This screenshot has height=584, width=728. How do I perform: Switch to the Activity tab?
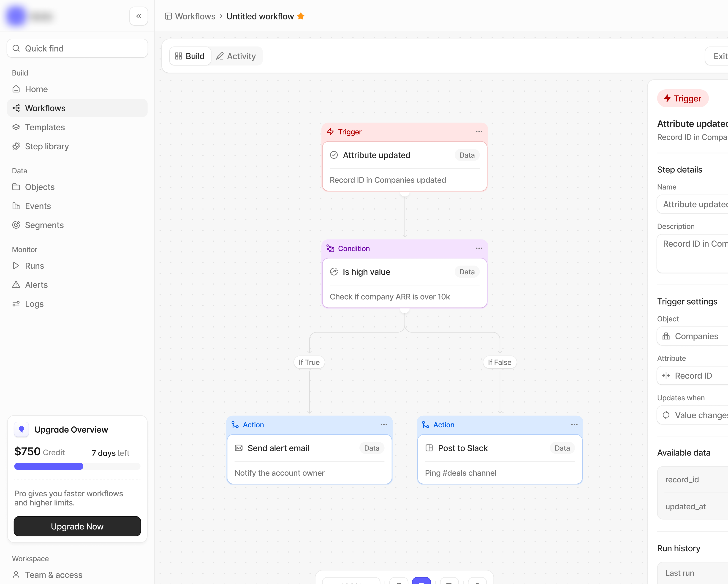pyautogui.click(x=236, y=56)
